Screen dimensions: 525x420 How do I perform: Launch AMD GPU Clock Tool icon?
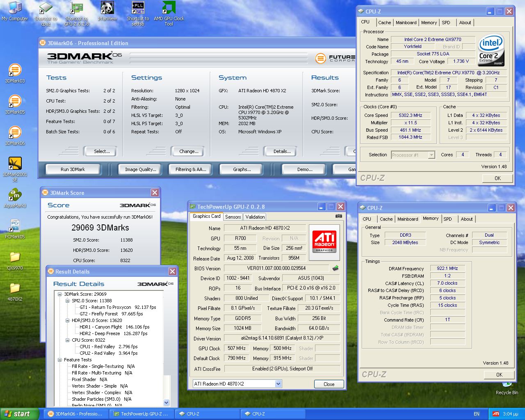(169, 14)
